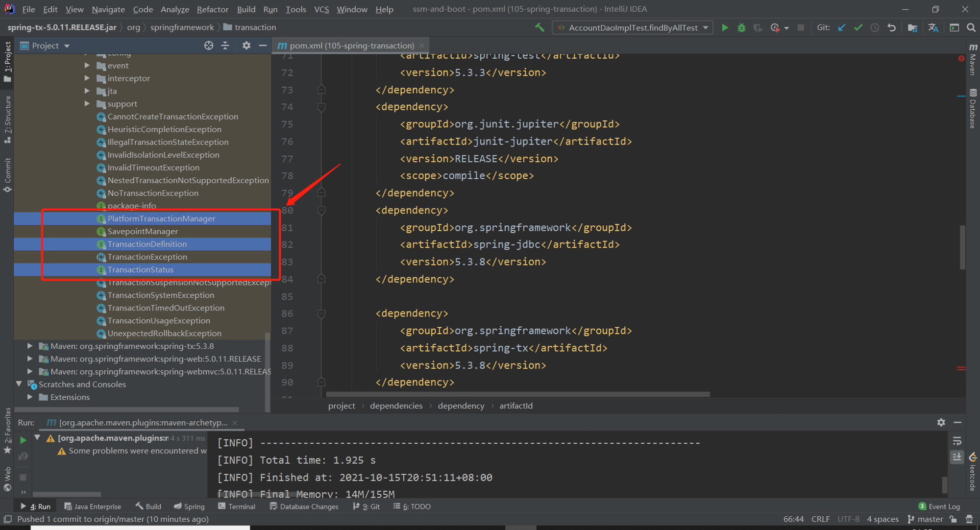This screenshot has height=530, width=980.
Task: Expand the interceptor package folder
Action: 87,78
